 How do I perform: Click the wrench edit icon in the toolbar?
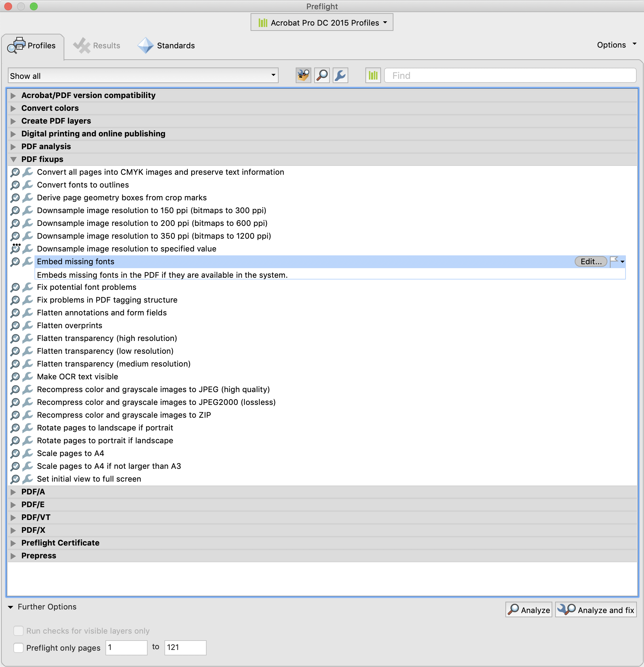pos(340,75)
